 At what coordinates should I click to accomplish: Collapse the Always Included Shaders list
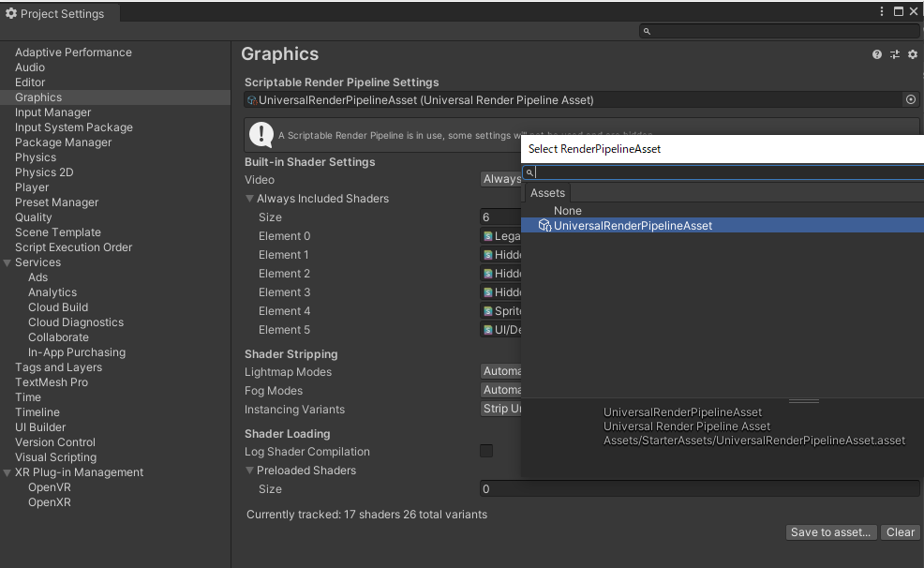(x=250, y=199)
